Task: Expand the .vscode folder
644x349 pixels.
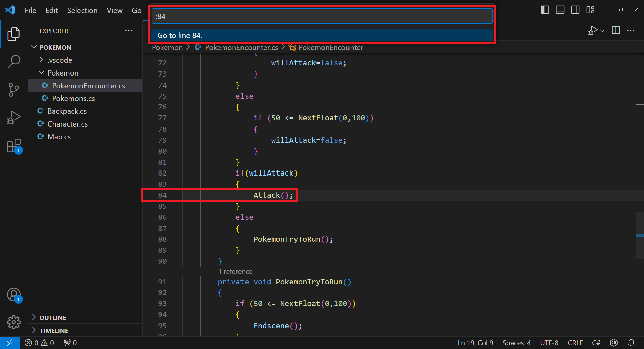Action: 41,60
